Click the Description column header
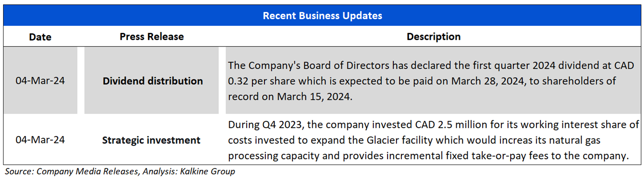The height and width of the screenshot is (181, 644). click(433, 36)
